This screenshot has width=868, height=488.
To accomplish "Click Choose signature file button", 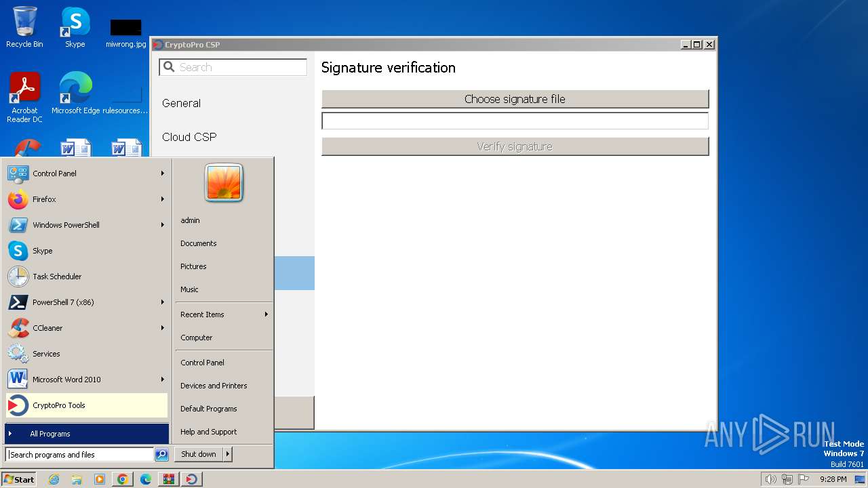I will coord(515,99).
